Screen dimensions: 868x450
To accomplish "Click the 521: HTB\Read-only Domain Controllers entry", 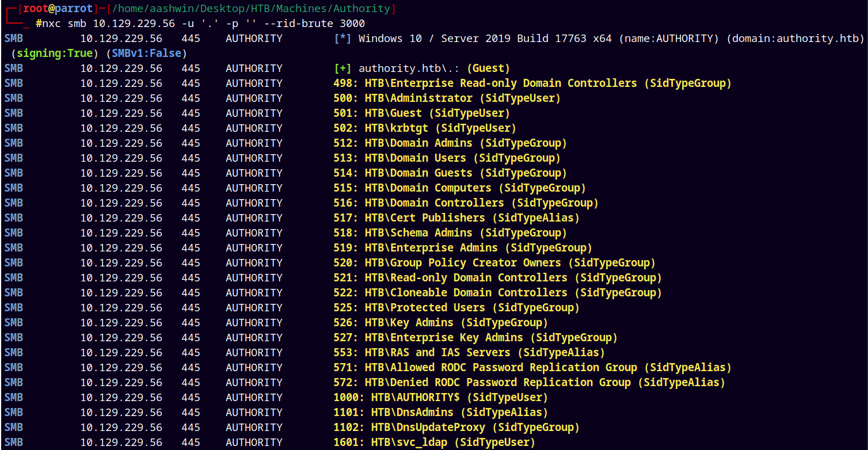I will point(497,278).
